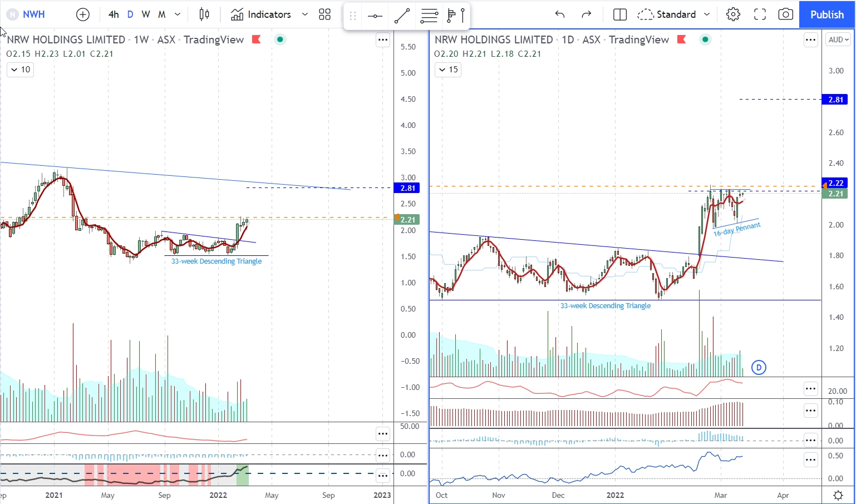Expand the favorite indicators dropdown arrow

(x=305, y=14)
